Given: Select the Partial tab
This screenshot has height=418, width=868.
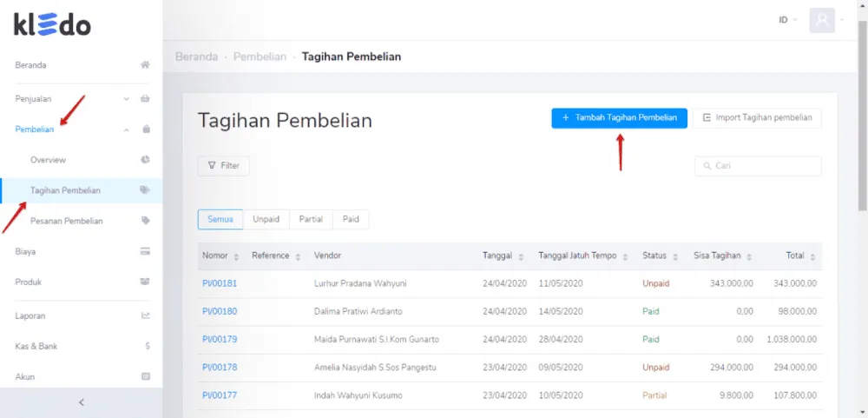Looking at the screenshot, I should pyautogui.click(x=311, y=219).
